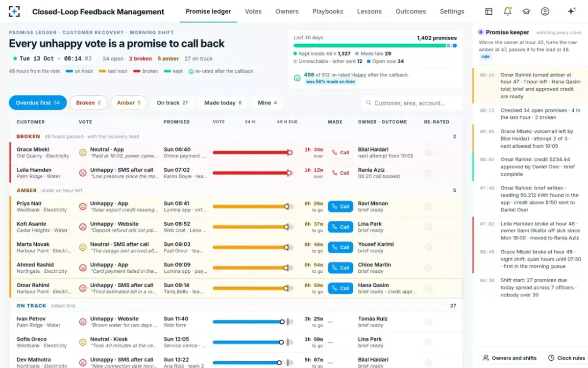Show promises Made today

pyautogui.click(x=223, y=103)
